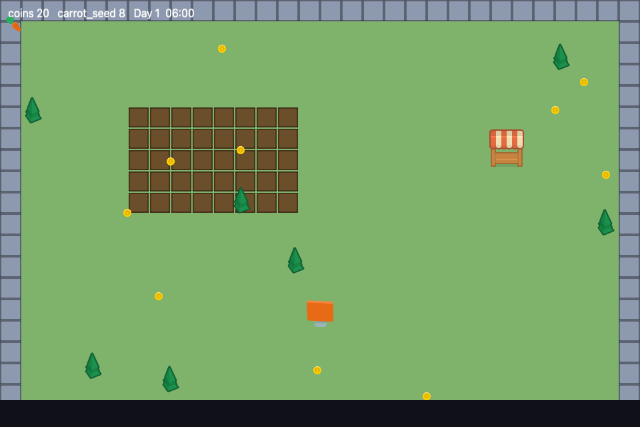This screenshot has height=427, width=640.
Task: Click the leftmost pine tree along the bottom
Action: 93,366
